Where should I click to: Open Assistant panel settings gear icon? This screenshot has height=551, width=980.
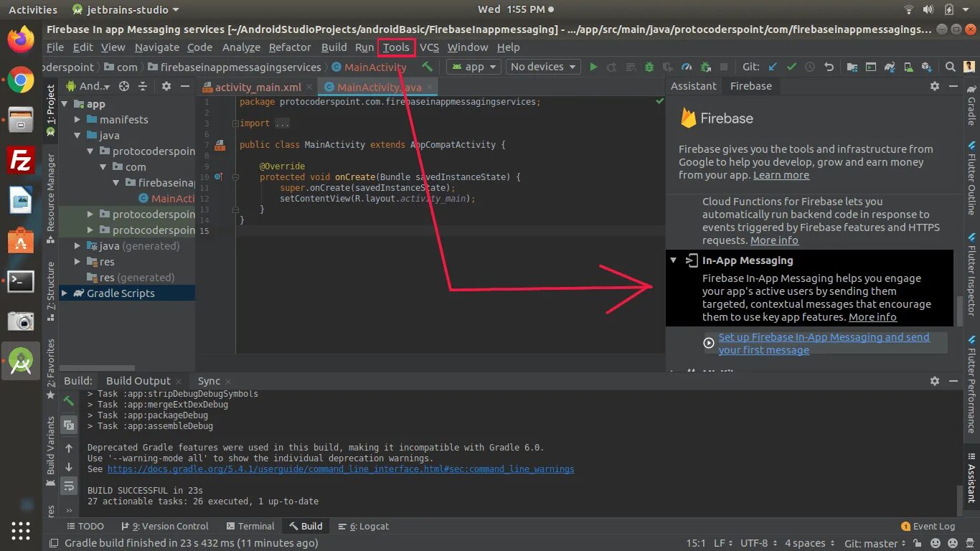click(934, 86)
